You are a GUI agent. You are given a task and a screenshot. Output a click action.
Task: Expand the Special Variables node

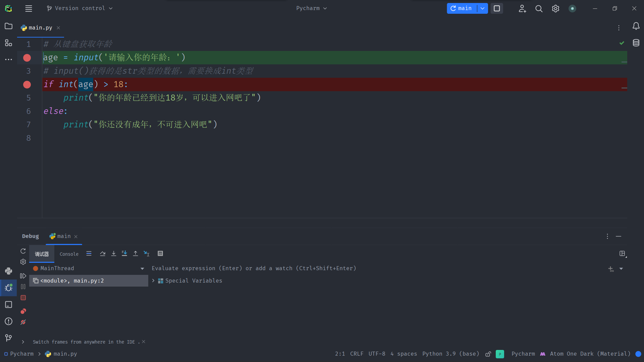tap(153, 281)
